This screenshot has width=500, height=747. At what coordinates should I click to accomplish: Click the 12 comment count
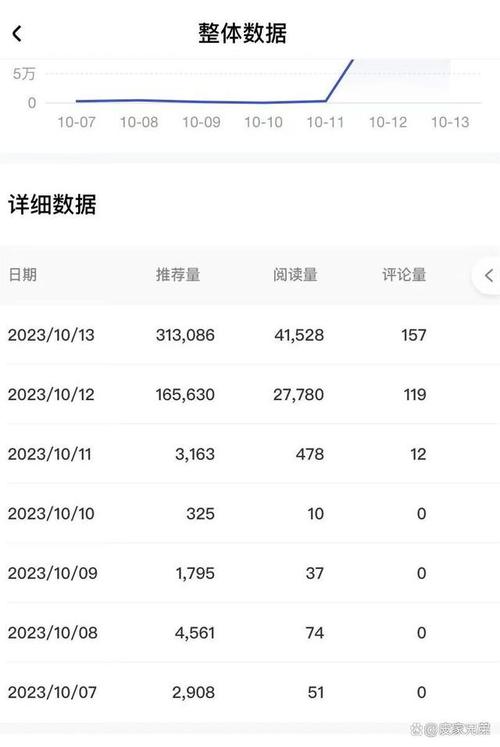point(418,454)
